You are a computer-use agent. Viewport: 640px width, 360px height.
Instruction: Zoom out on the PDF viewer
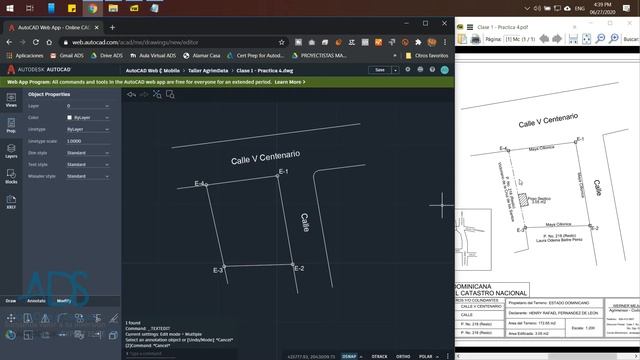tap(600, 39)
